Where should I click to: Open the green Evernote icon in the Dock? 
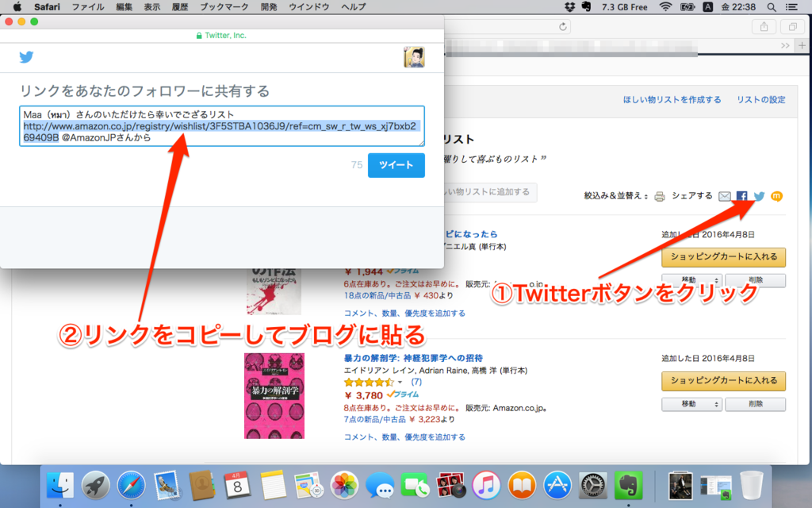628,485
